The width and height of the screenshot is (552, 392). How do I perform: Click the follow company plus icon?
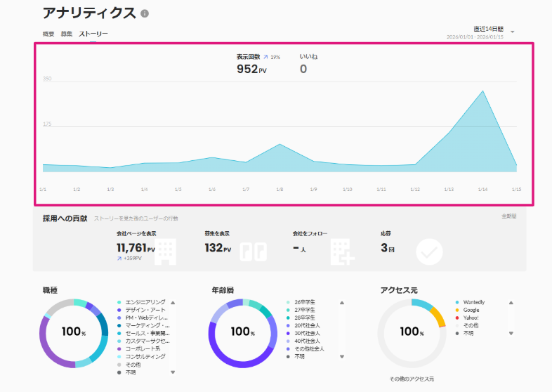[x=342, y=251]
